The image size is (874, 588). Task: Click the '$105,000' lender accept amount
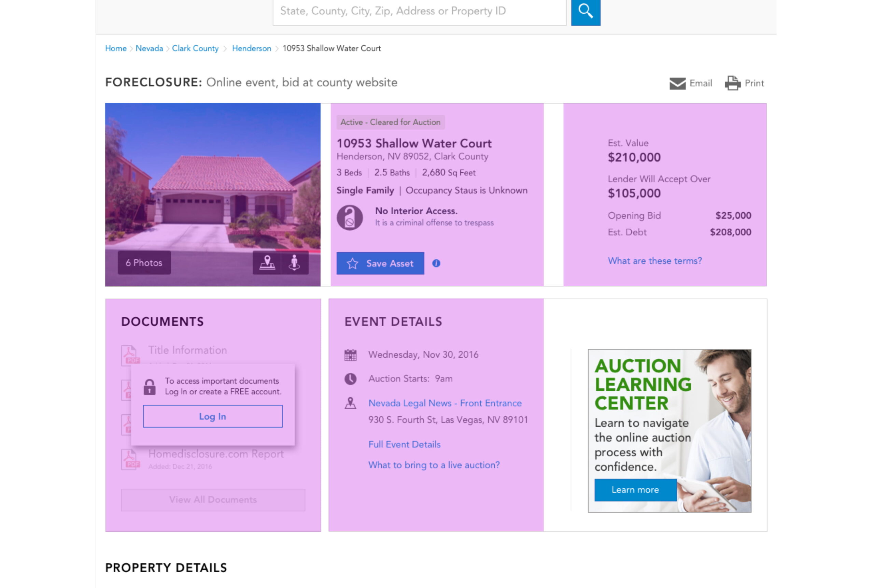pos(634,193)
